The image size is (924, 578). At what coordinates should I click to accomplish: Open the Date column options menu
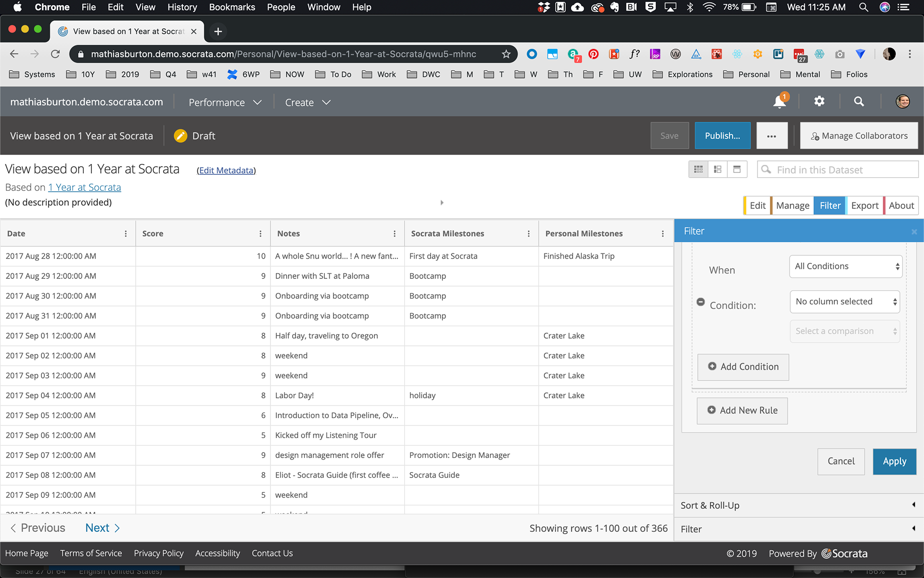pos(126,234)
